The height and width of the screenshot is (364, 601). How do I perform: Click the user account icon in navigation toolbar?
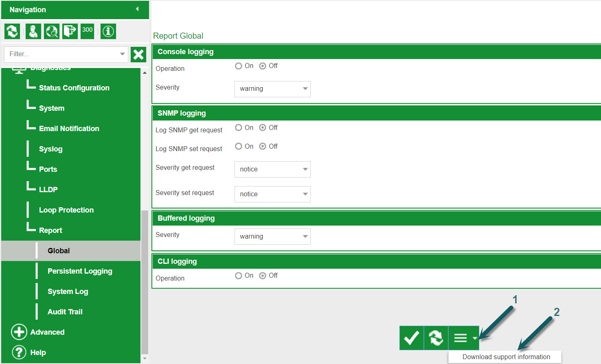tap(33, 31)
